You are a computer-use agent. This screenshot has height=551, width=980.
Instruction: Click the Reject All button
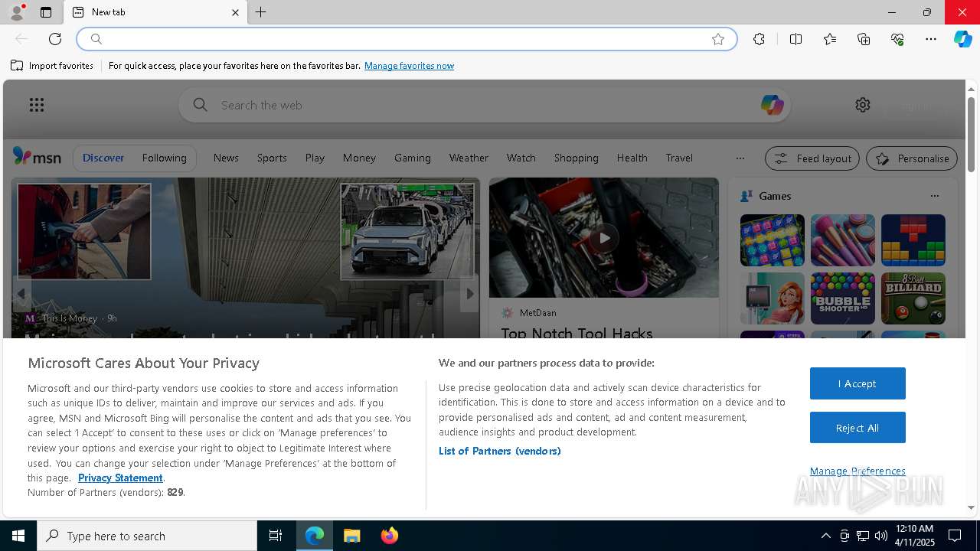click(857, 428)
